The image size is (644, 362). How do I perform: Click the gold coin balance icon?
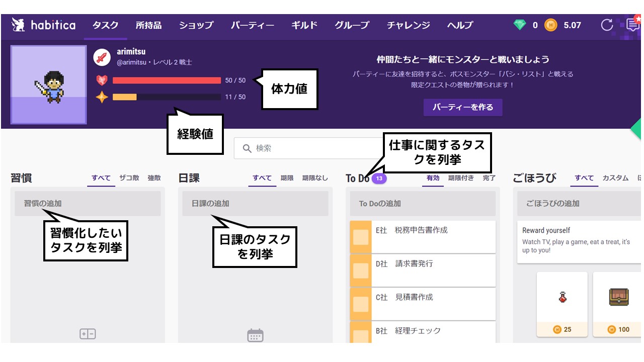[551, 25]
